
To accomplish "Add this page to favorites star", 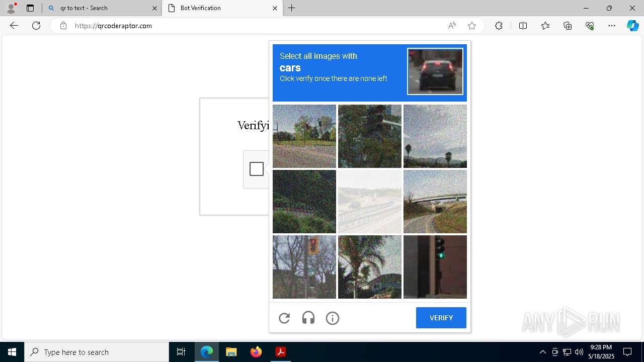I will [472, 26].
